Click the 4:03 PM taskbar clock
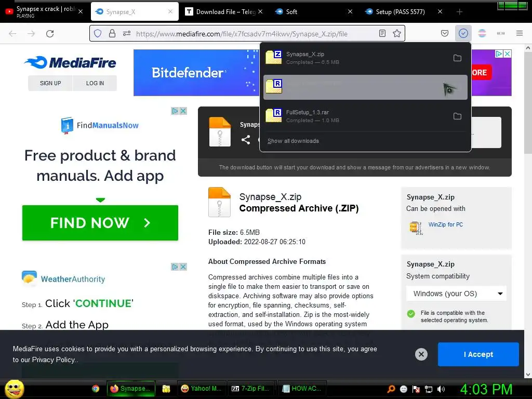Viewport: 532px width, 399px height. pyautogui.click(x=486, y=389)
